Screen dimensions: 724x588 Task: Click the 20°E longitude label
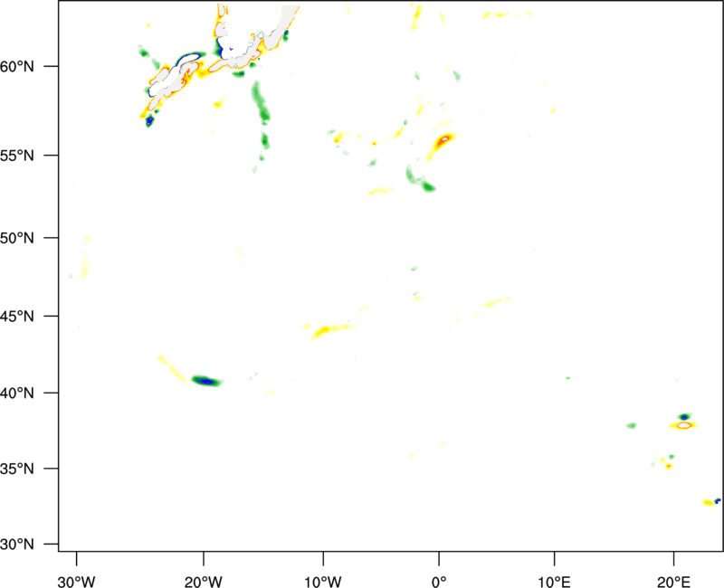(x=673, y=582)
